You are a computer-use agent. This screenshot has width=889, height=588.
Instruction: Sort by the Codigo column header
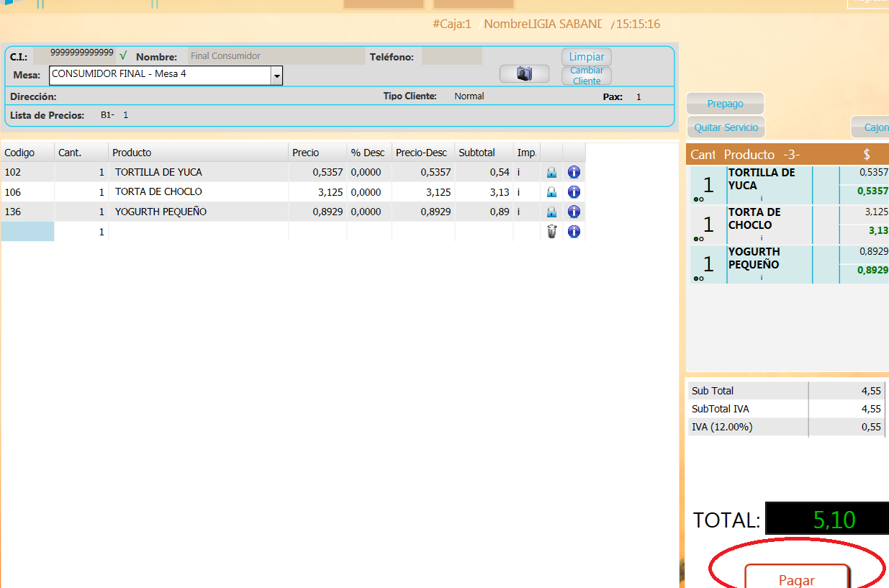[27, 153]
